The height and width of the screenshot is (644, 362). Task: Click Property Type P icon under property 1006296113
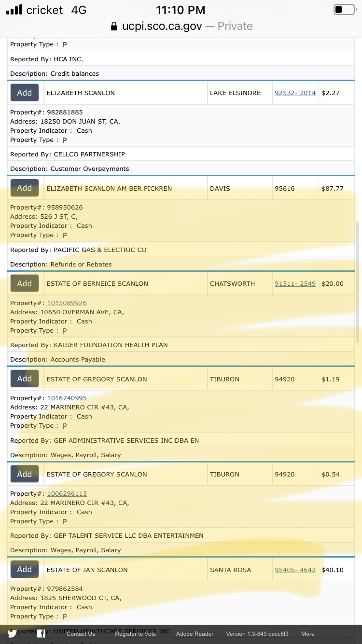click(65, 521)
